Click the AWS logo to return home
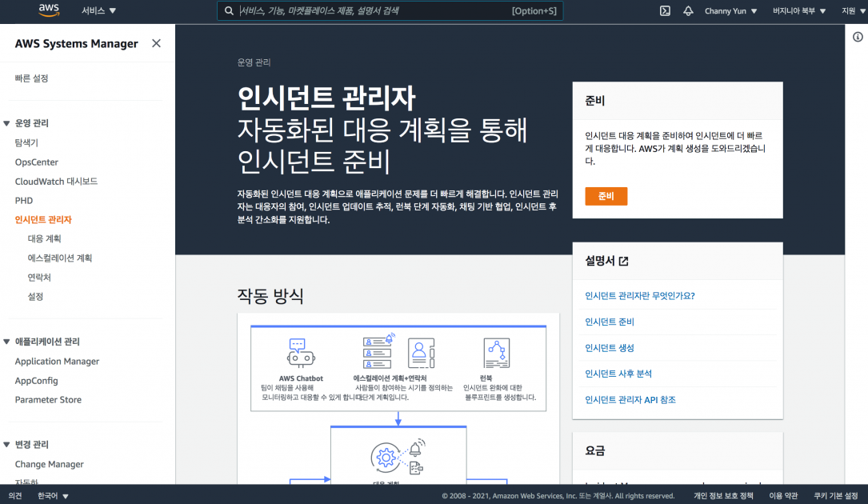The height and width of the screenshot is (504, 868). pyautogui.click(x=48, y=11)
